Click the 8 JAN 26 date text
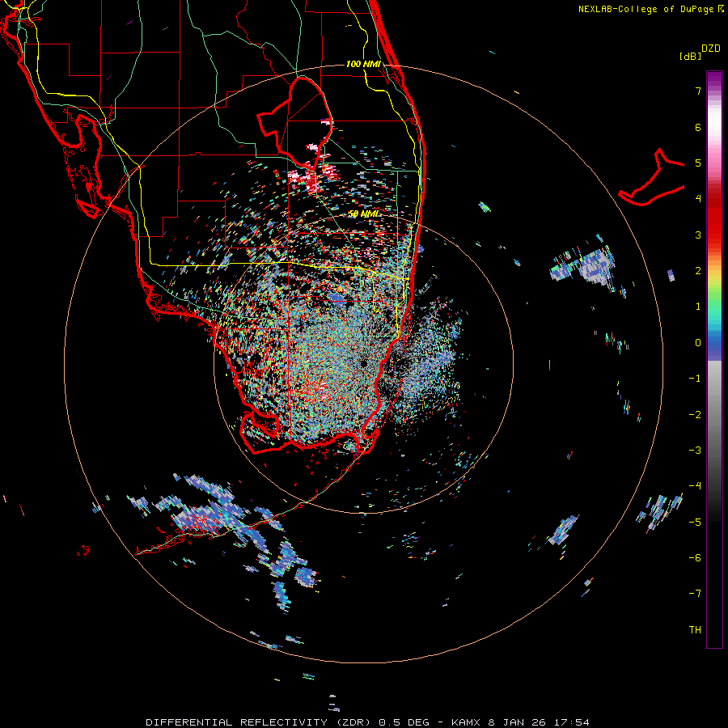The height and width of the screenshot is (728, 728). point(516,722)
